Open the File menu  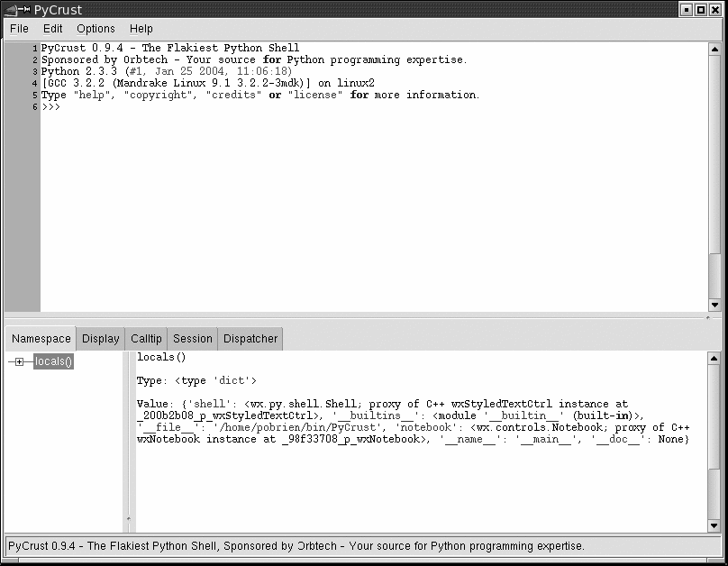pos(19,29)
